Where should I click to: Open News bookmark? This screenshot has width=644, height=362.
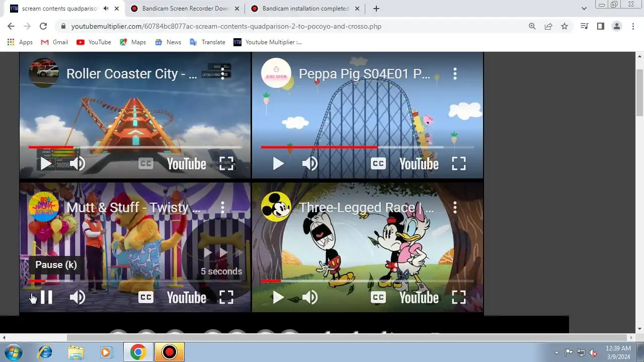168,42
